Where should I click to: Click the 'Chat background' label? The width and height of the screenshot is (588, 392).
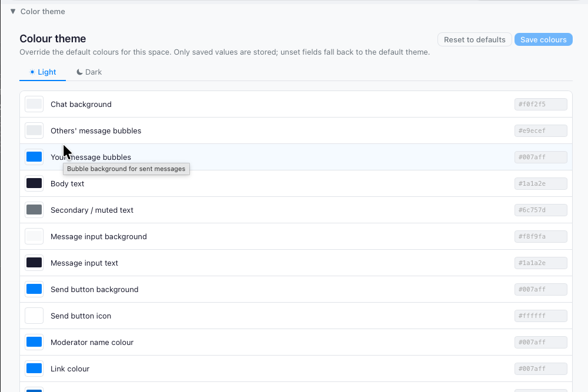tap(81, 104)
